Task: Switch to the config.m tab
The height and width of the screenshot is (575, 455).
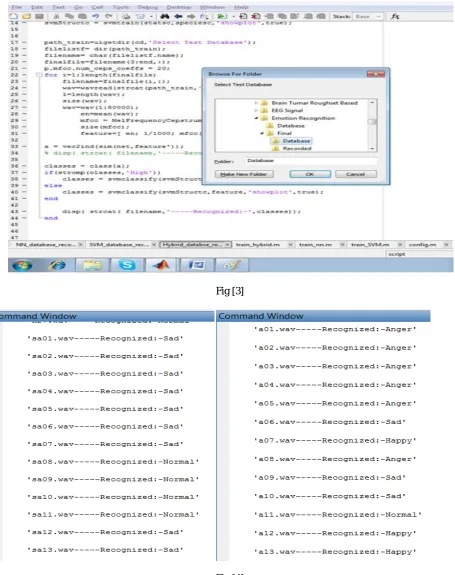Action: point(422,244)
